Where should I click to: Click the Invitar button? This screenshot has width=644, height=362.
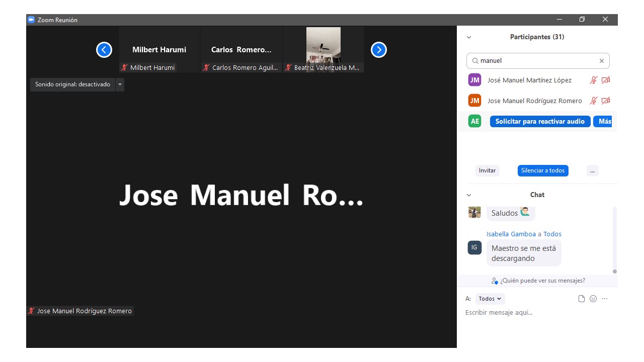(x=487, y=170)
